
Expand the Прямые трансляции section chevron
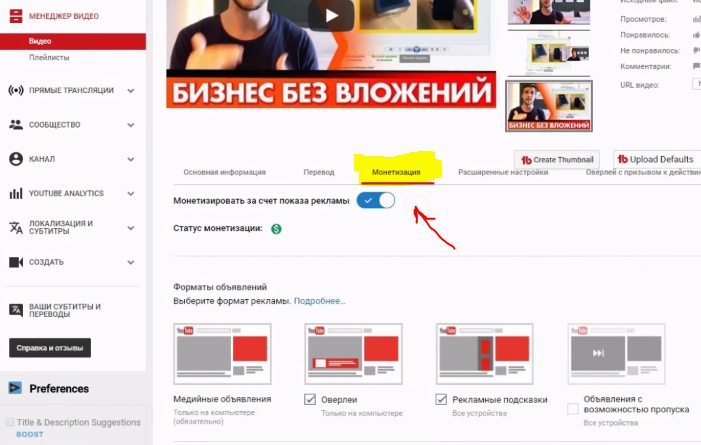131,91
